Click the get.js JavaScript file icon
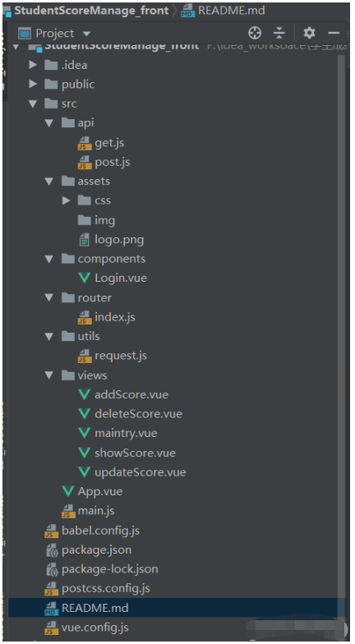 pyautogui.click(x=85, y=143)
